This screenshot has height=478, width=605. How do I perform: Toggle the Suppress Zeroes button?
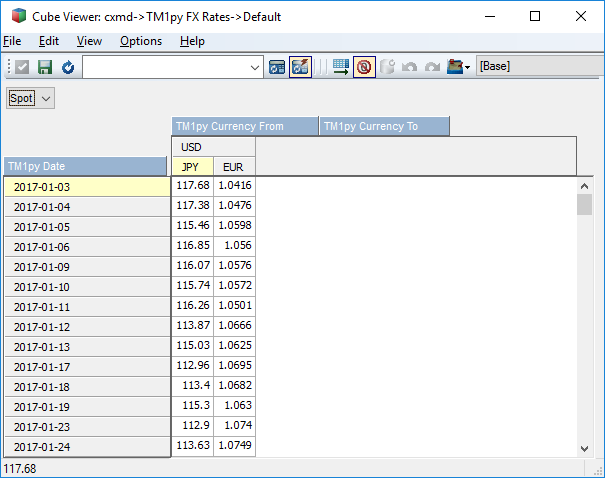[x=364, y=67]
